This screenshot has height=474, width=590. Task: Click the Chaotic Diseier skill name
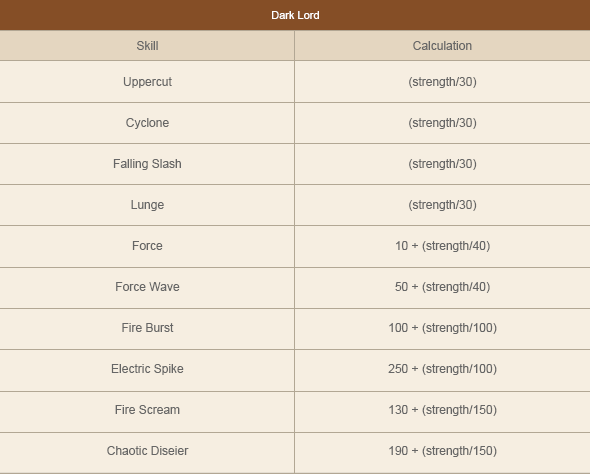pos(147,451)
